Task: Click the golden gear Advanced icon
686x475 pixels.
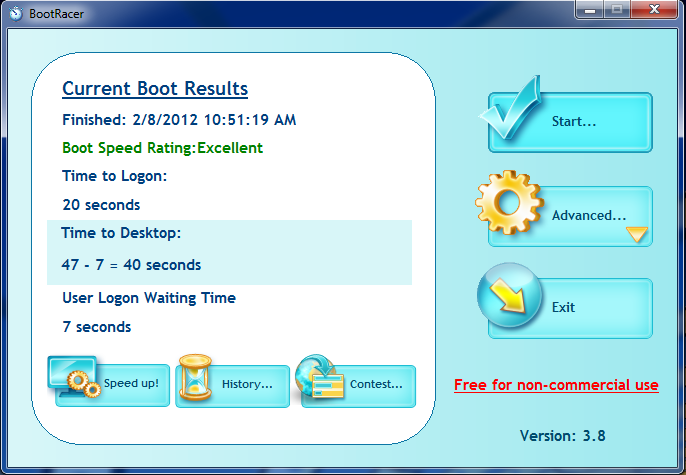Action: click(x=508, y=204)
